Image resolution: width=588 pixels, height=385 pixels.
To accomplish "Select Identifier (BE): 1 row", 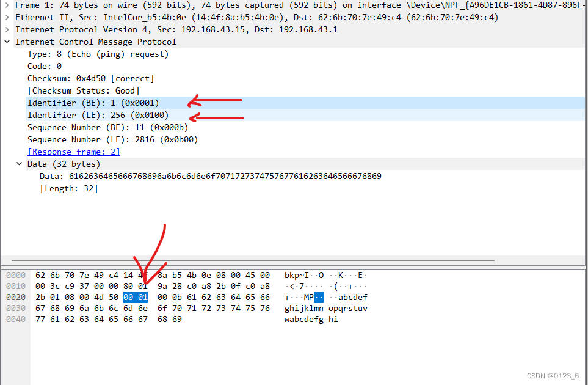I will (305, 103).
